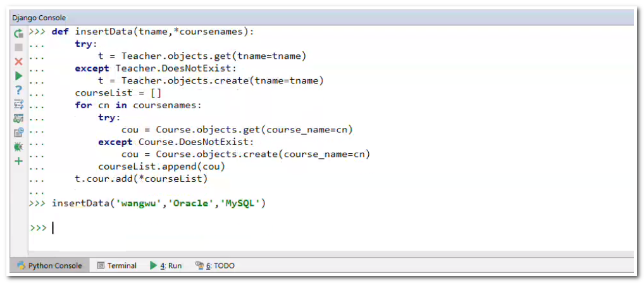Open the Terminal tool window tab
The height and width of the screenshot is (283, 644).
click(x=117, y=266)
